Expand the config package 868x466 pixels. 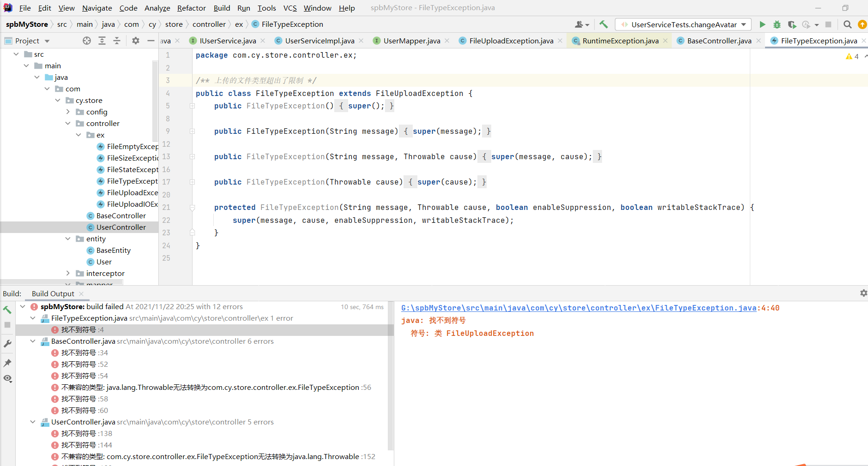click(x=68, y=112)
